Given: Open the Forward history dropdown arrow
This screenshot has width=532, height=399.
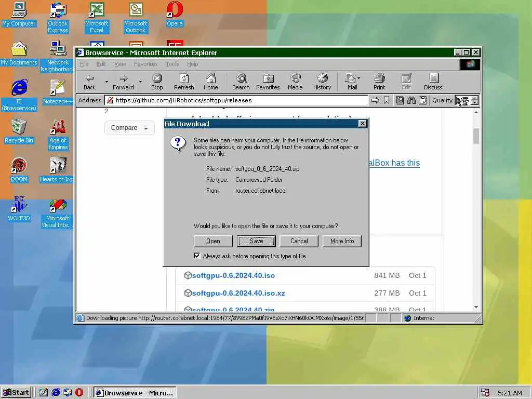Looking at the screenshot, I should [140, 82].
